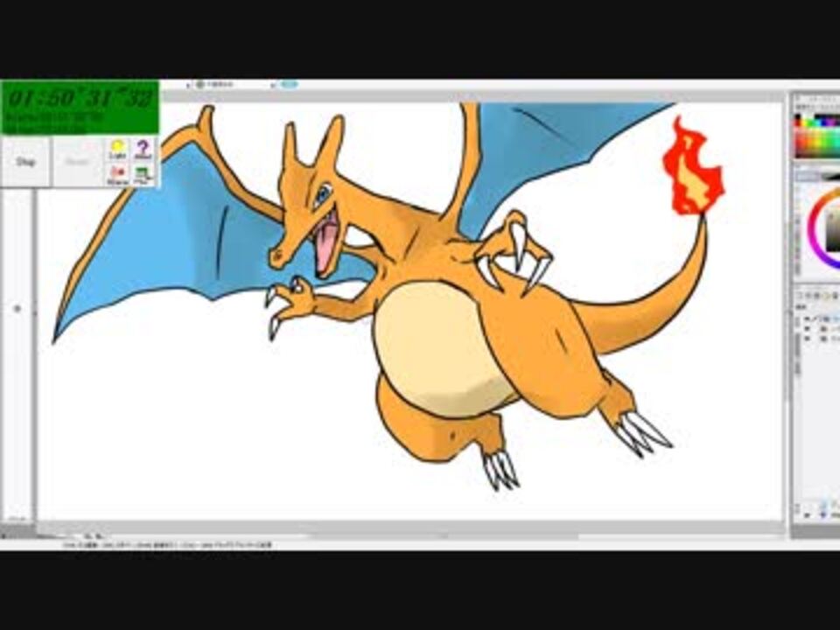The width and height of the screenshot is (840, 630).
Task: Click the Stop button on the timer
Action: click(25, 162)
